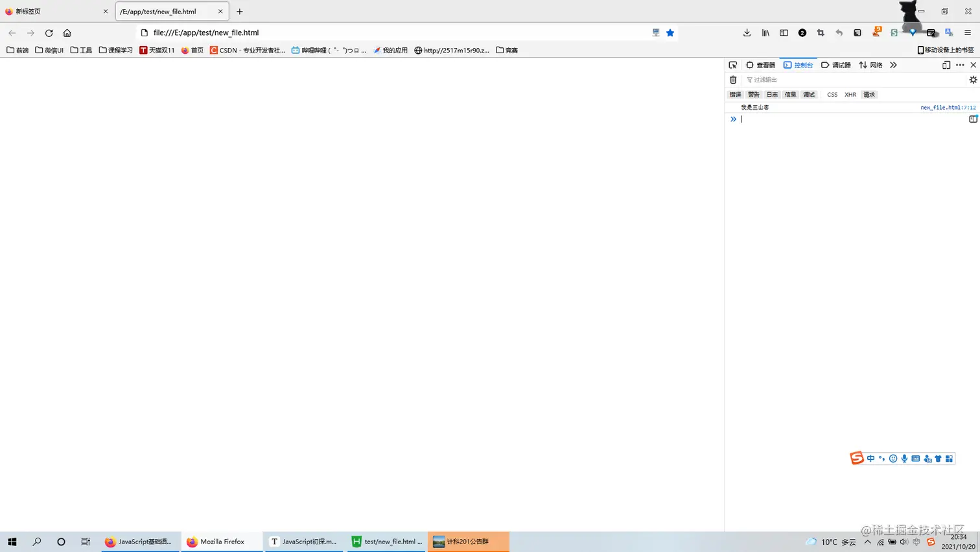Open the 前端 bookmarks folder
This screenshot has height=552, width=980.
[x=17, y=50]
